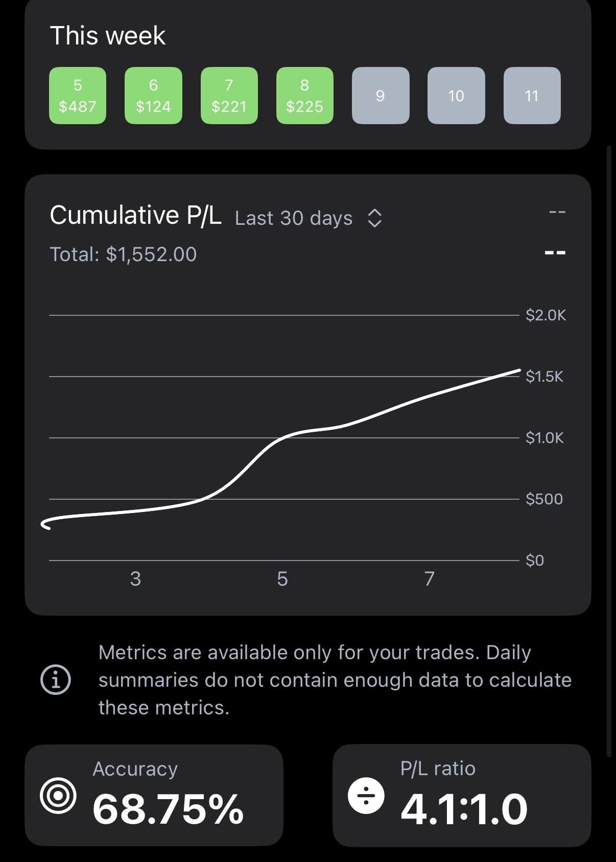This screenshot has width=616, height=862.
Task: Open the Last 30 days dropdown
Action: pyautogui.click(x=294, y=218)
